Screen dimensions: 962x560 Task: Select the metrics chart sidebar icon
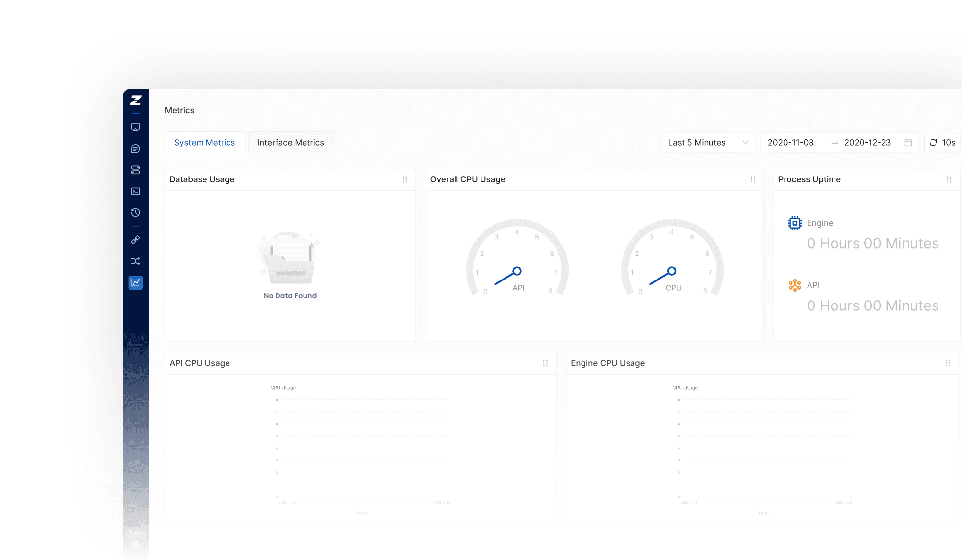[x=136, y=282]
